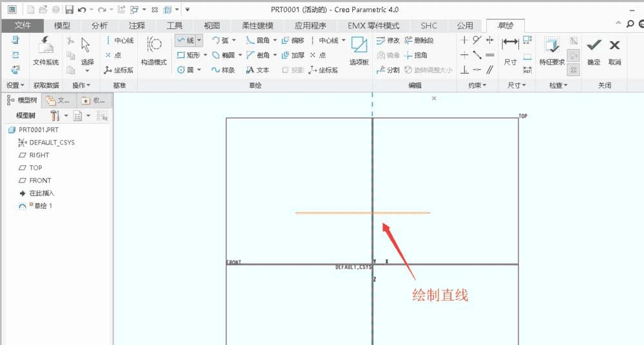This screenshot has height=345, width=644.
Task: Apply the symmetric constraint icon
Action: point(489,40)
